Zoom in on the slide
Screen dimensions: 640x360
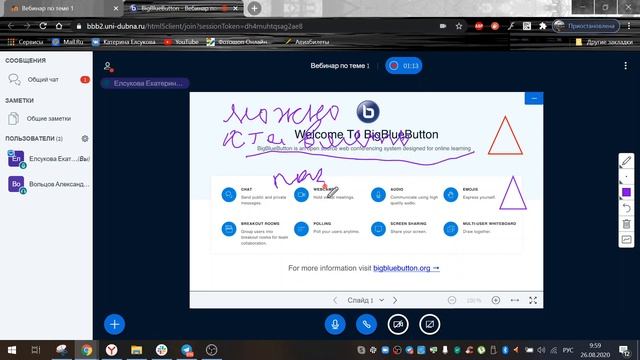click(x=496, y=300)
